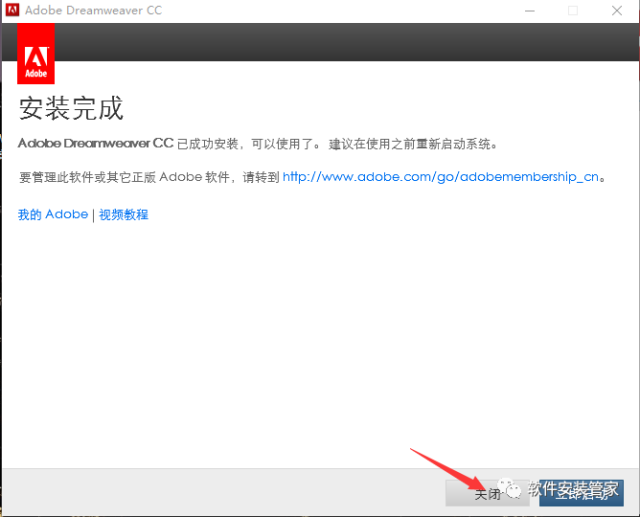Open the adobe.com adobemembership_cn link

pyautogui.click(x=440, y=177)
